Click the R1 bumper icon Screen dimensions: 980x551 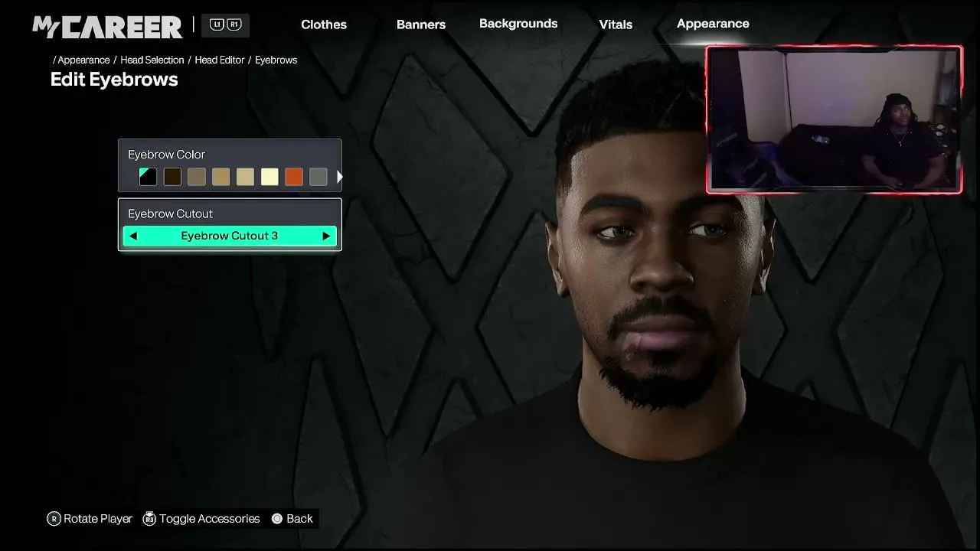coord(234,24)
